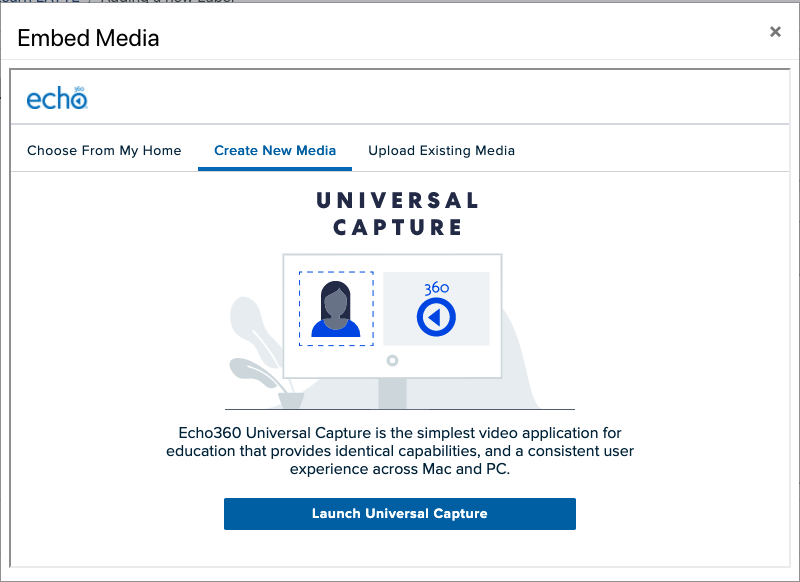Click the Echo360 Universal Capture description text
The width and height of the screenshot is (800, 582).
coord(399,451)
